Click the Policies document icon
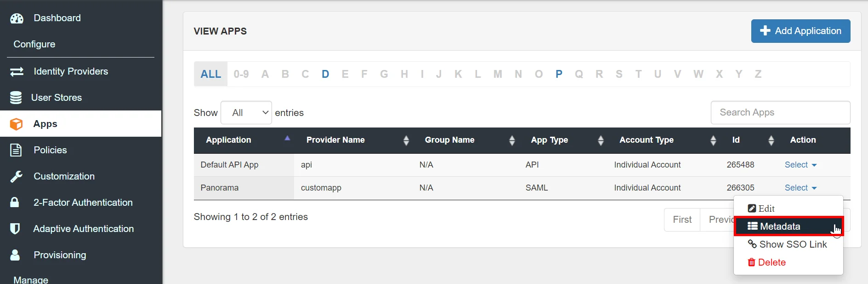The image size is (868, 284). click(16, 150)
